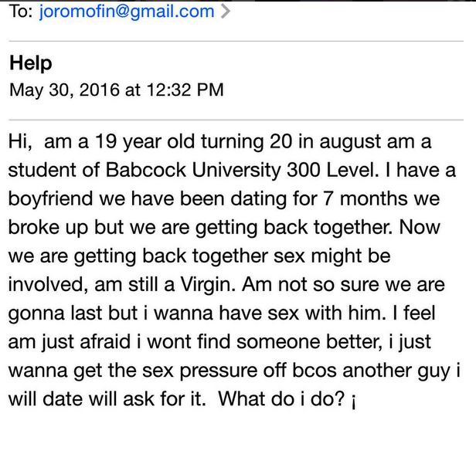The height and width of the screenshot is (454, 476).
Task: Click the date "May 30, 2016"
Action: (65, 90)
